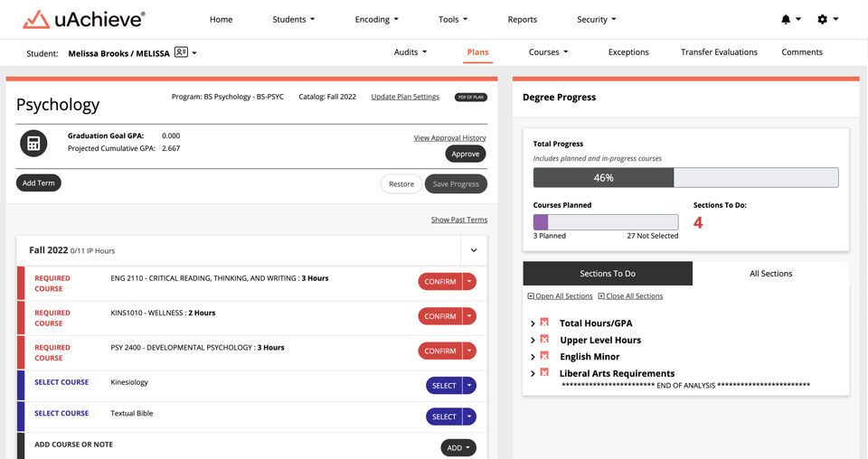Image resolution: width=868 pixels, height=459 pixels.
Task: Click the Restore button
Action: pos(401,184)
